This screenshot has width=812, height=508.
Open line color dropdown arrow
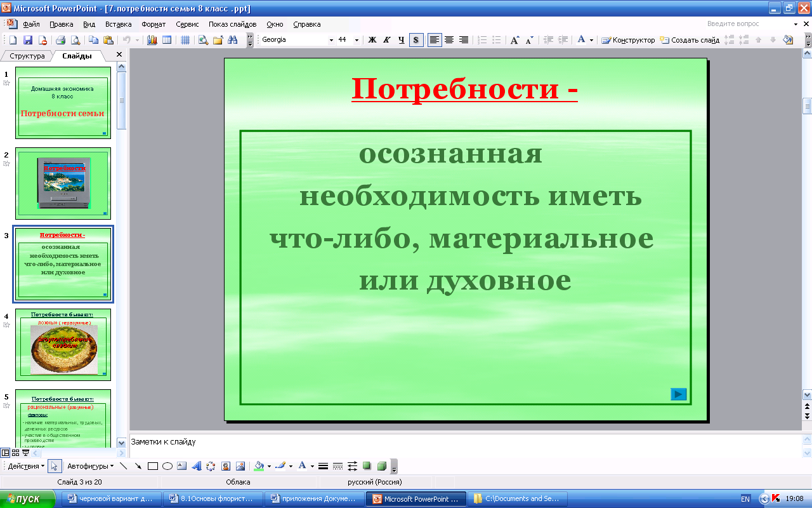click(291, 466)
